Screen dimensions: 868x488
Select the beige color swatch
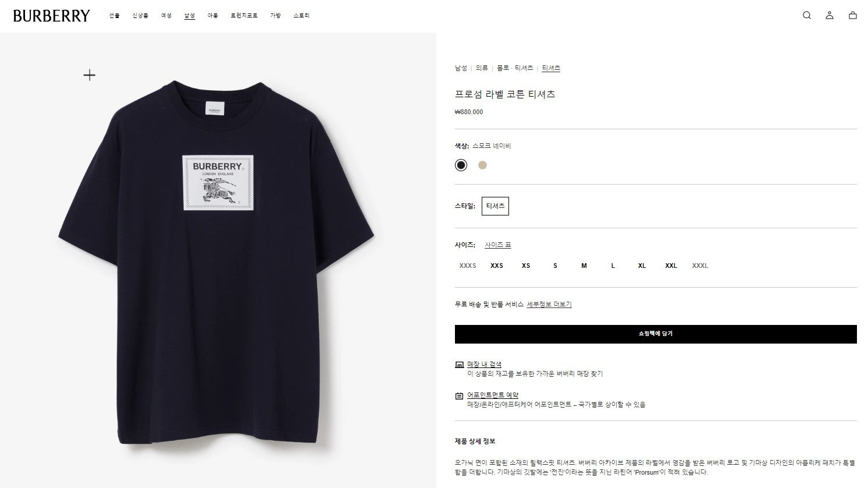coord(482,165)
